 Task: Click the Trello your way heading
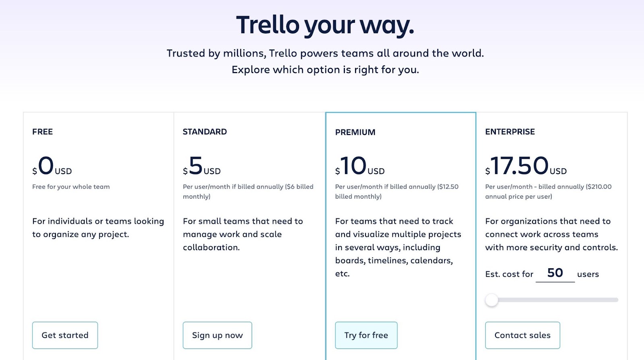[x=325, y=25]
